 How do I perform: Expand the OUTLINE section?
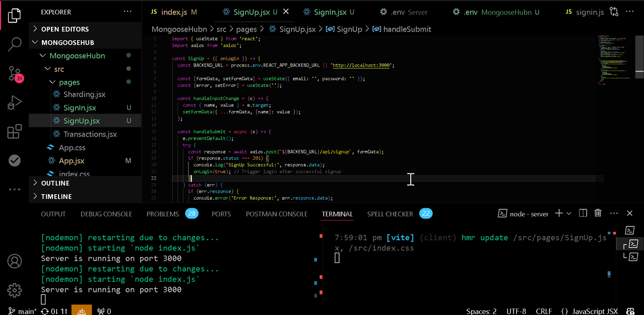[85, 183]
